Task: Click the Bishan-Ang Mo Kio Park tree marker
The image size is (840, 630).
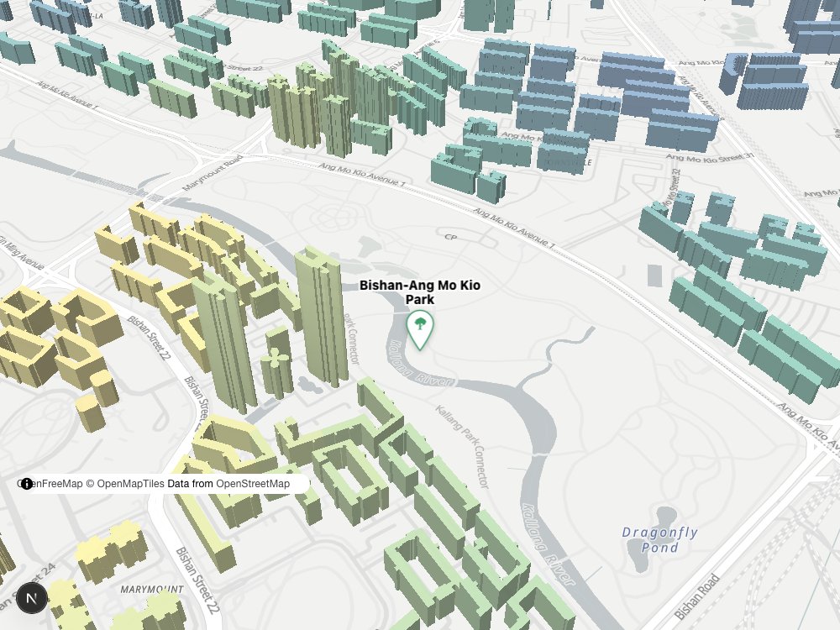Action: coord(420,330)
